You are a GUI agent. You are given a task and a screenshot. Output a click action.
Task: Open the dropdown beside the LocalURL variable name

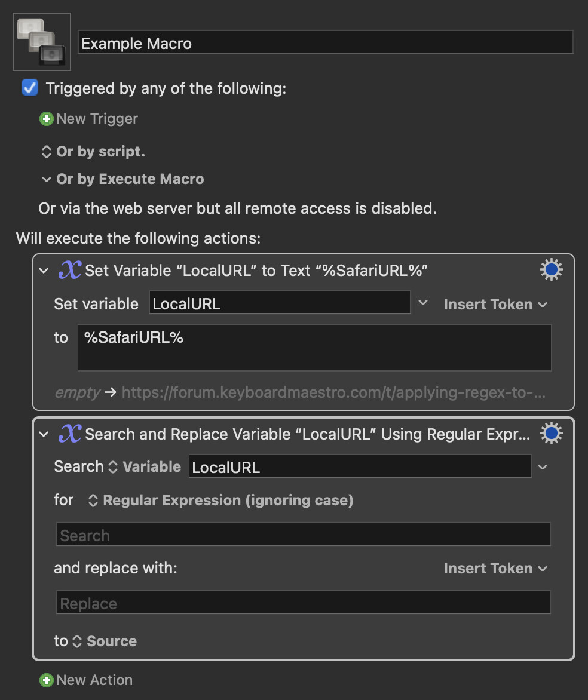[423, 303]
